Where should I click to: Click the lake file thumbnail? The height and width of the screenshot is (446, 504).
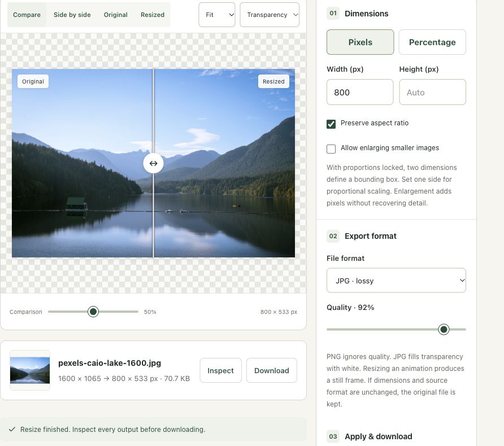point(30,370)
